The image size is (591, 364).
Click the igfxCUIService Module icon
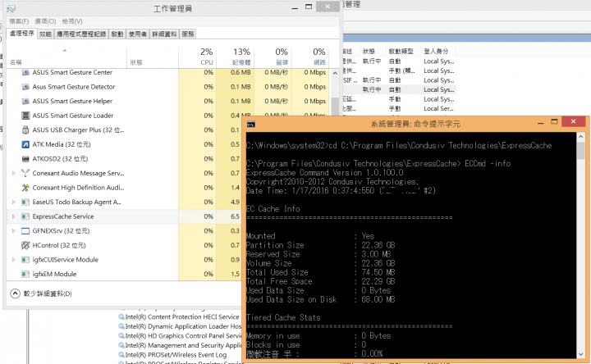pos(25,260)
